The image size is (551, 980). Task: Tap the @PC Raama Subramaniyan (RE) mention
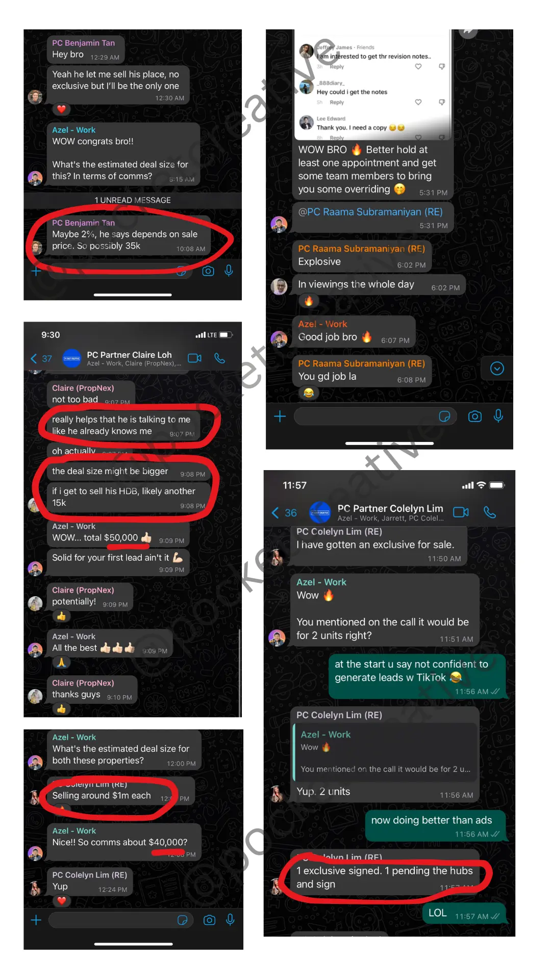click(x=370, y=212)
